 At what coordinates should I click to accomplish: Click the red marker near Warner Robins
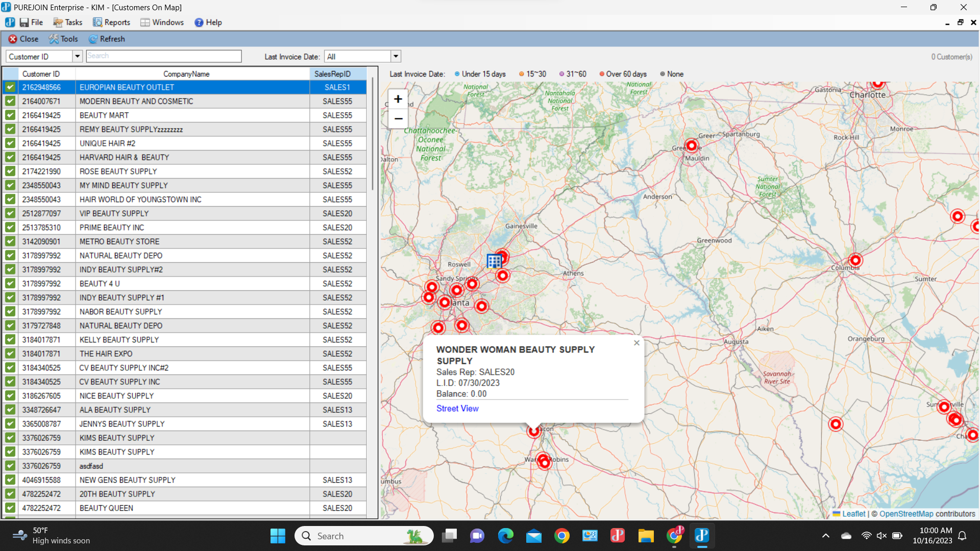(545, 463)
